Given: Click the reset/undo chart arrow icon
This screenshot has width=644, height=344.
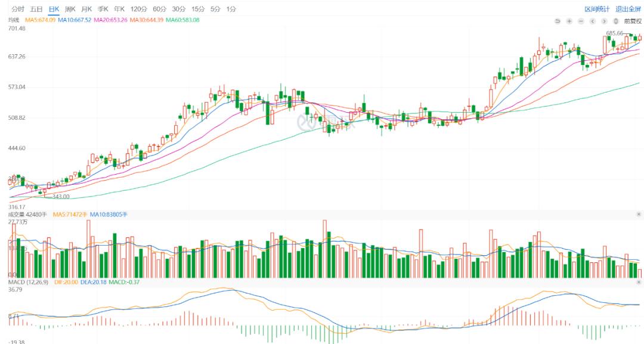Looking at the screenshot, I should (x=558, y=21).
